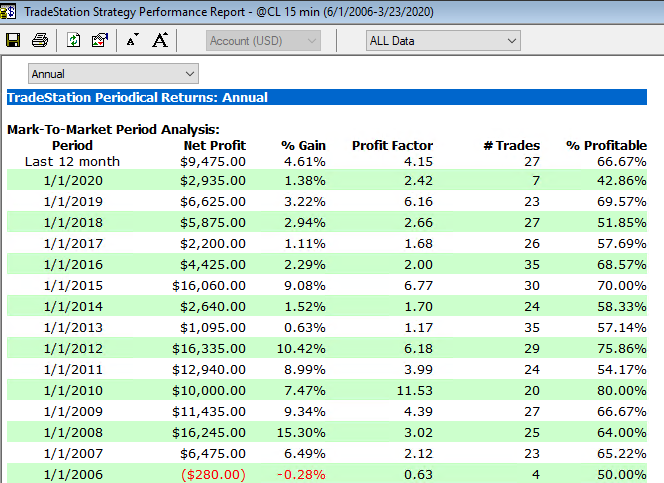The width and height of the screenshot is (664, 483).
Task: Click the Profit Factor column header
Action: (x=393, y=146)
